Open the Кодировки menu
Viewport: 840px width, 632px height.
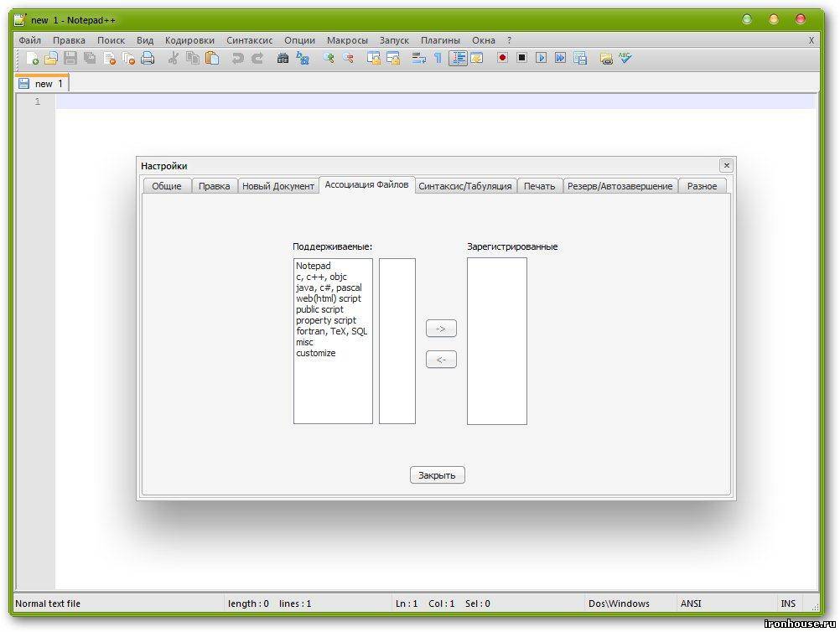click(189, 40)
